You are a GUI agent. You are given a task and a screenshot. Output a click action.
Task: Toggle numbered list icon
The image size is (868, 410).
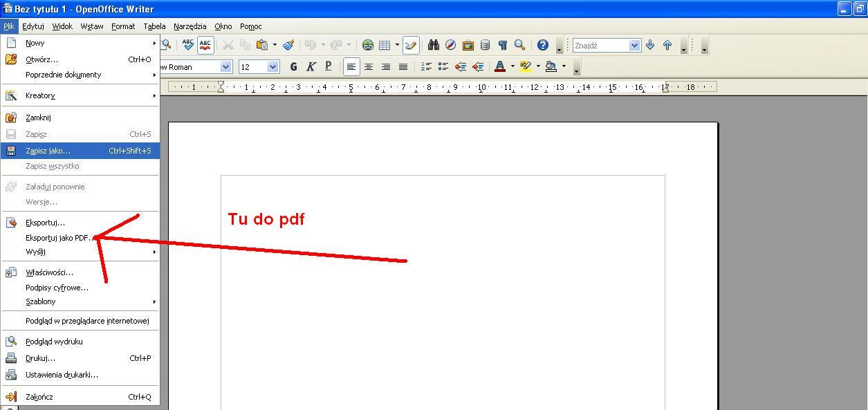tap(426, 66)
